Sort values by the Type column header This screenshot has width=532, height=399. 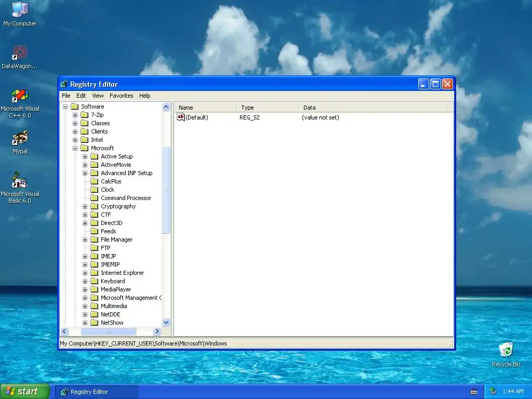[x=267, y=108]
